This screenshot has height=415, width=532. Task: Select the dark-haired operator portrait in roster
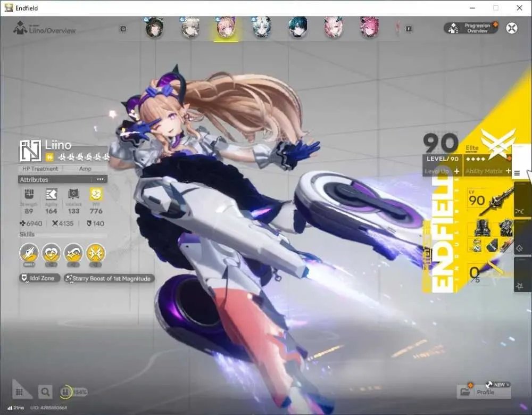pyautogui.click(x=154, y=28)
